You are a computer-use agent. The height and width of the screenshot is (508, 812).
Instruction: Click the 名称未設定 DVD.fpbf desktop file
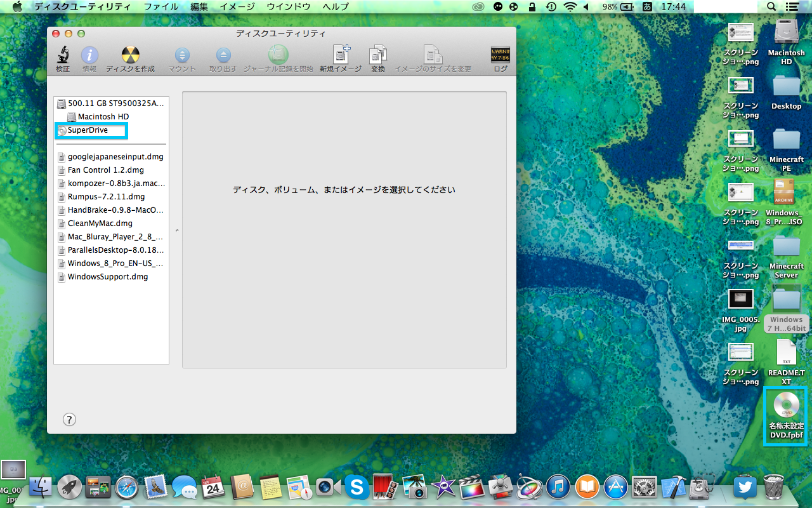click(x=786, y=416)
